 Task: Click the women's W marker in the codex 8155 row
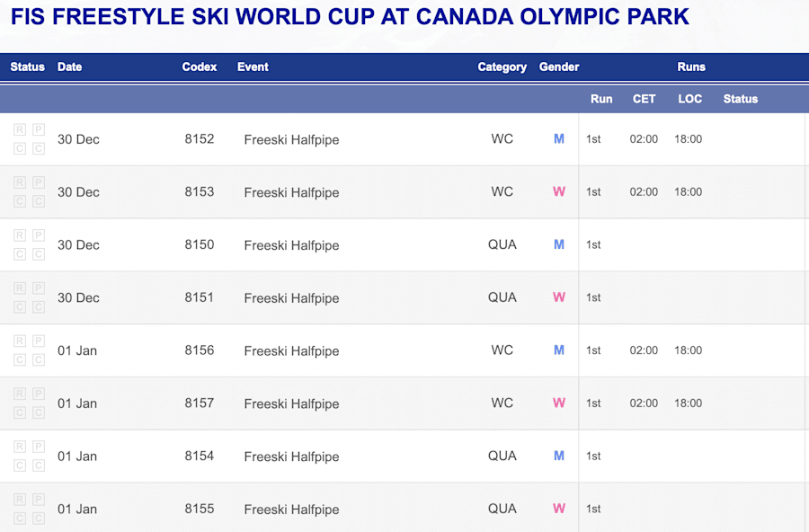click(x=559, y=509)
